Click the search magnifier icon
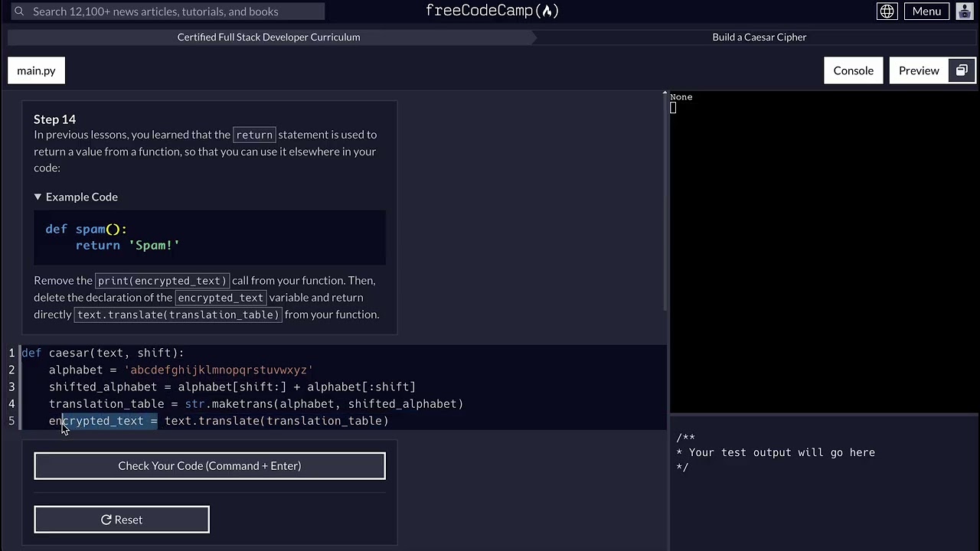Screen dimensions: 980x551 point(19,11)
